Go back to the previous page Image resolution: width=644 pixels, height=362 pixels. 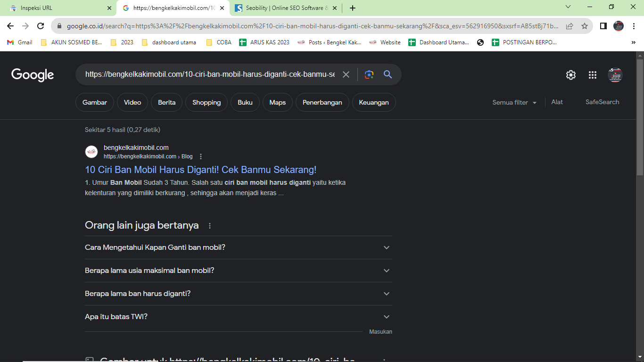coord(10,26)
